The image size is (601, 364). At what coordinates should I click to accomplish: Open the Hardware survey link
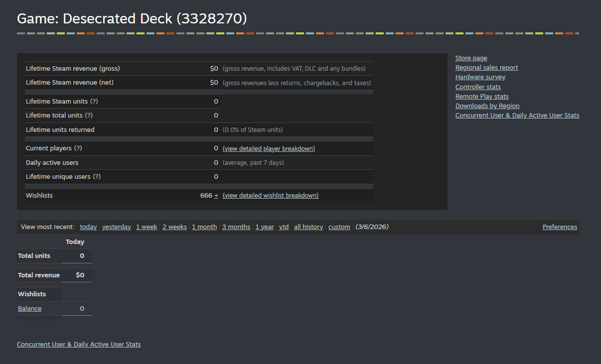tap(480, 77)
